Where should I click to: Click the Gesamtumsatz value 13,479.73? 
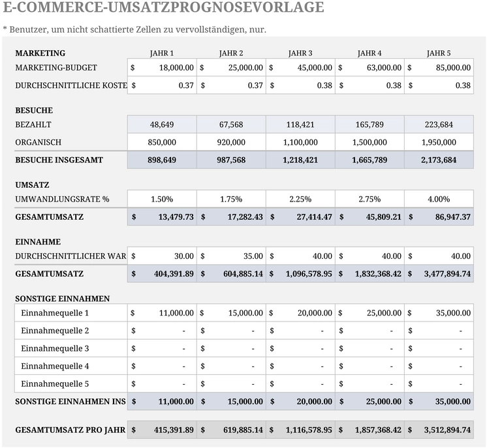click(x=162, y=217)
